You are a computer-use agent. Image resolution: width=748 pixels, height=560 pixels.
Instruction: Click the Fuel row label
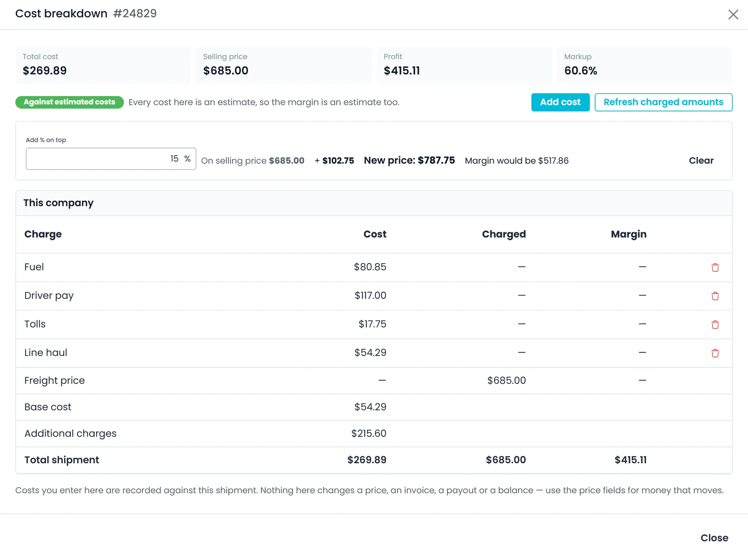[34, 267]
